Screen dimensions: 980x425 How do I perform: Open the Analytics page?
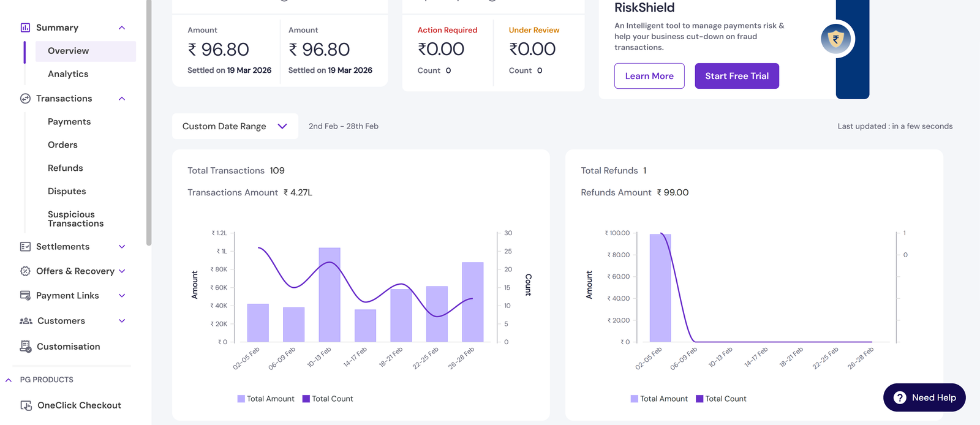pos(68,74)
